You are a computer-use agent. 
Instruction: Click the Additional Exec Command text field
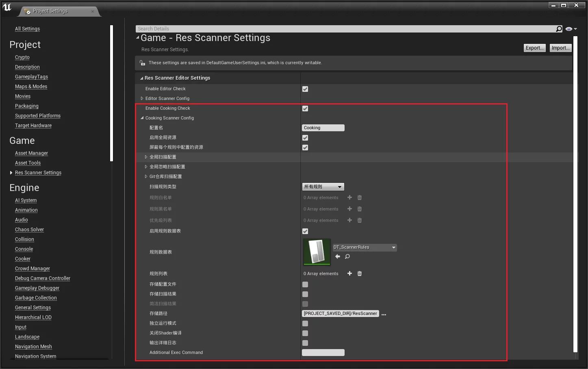click(323, 353)
